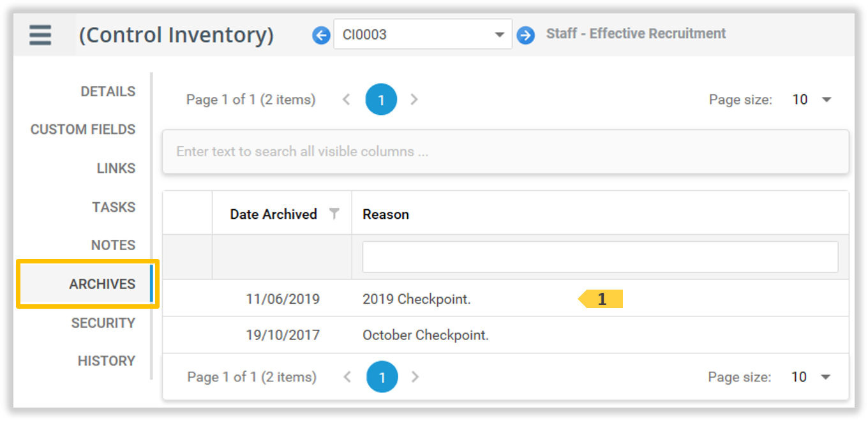Select the Security tab
This screenshot has height=421, width=868.
coord(103,323)
